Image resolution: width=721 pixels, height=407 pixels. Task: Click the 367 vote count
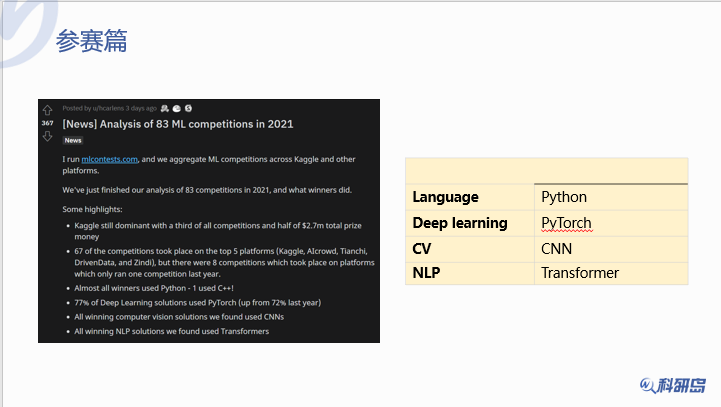(x=47, y=123)
